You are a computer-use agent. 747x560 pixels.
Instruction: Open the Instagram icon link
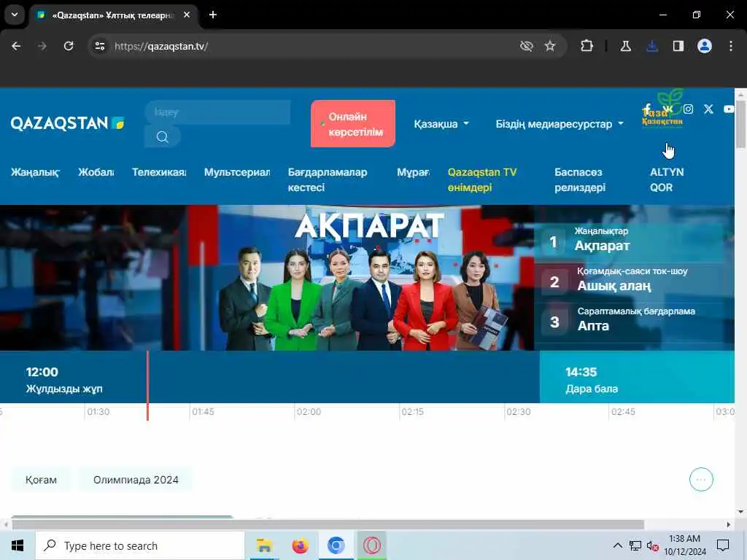click(x=688, y=109)
